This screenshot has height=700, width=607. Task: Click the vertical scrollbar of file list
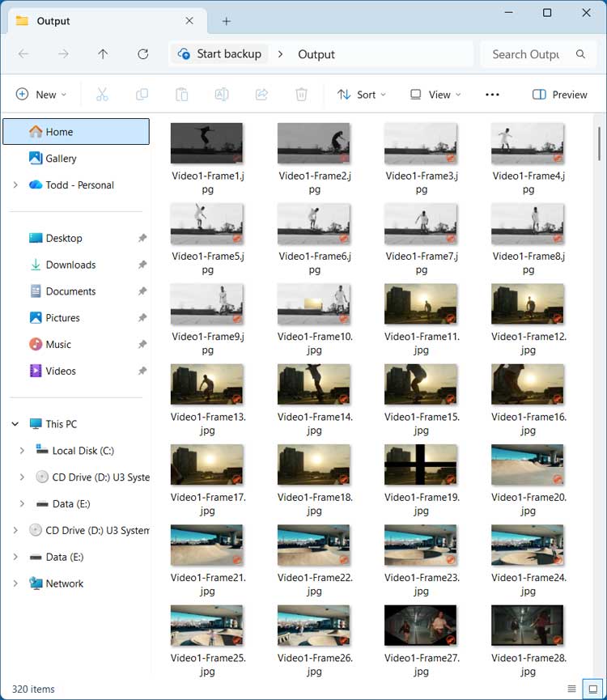600,143
